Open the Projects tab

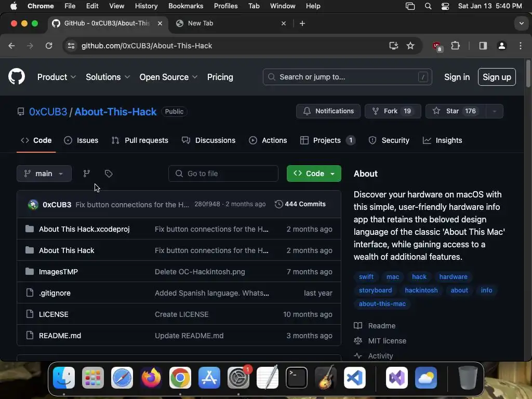(x=328, y=140)
